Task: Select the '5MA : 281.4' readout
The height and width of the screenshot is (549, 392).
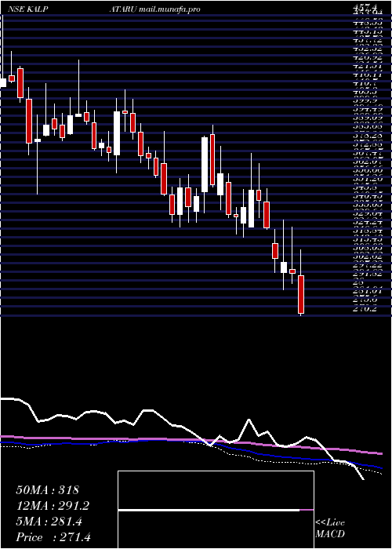Action: point(49,522)
